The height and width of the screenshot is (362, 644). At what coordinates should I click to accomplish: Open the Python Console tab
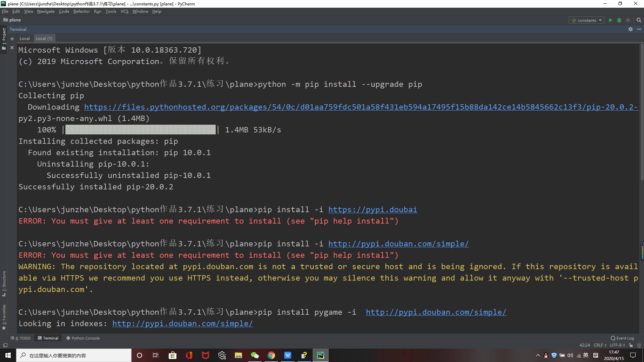83,338
